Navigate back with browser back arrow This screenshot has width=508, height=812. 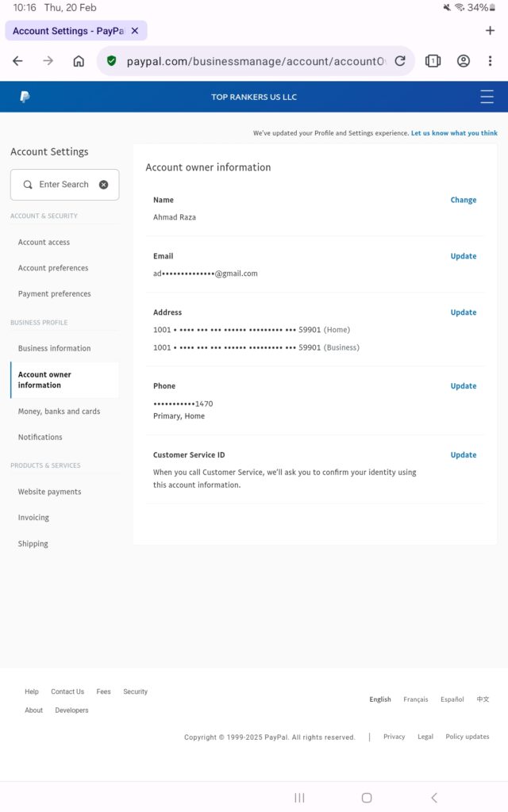tap(17, 61)
